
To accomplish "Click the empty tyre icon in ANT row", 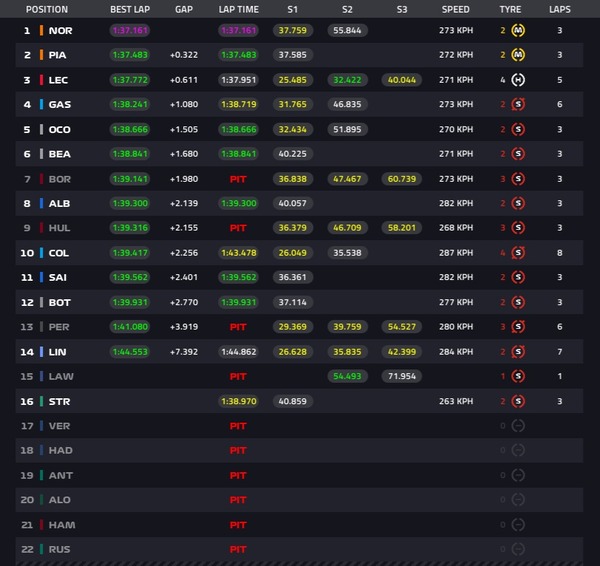I will click(518, 475).
